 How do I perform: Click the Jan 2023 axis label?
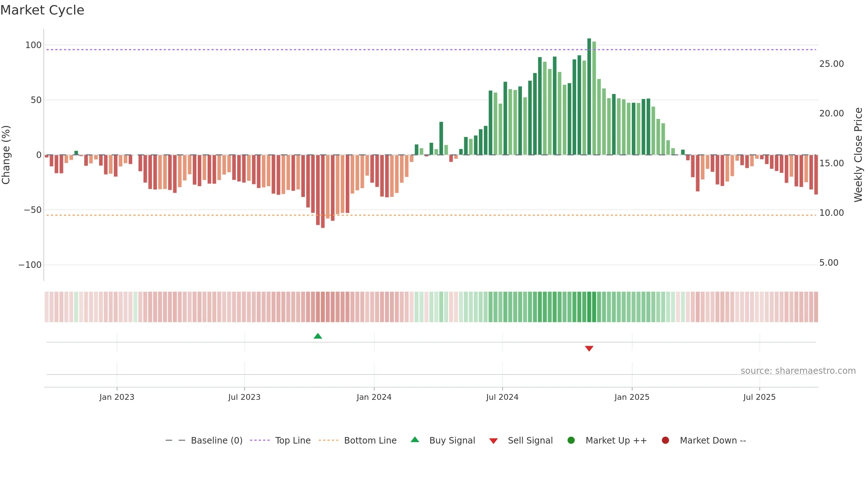tap(117, 397)
